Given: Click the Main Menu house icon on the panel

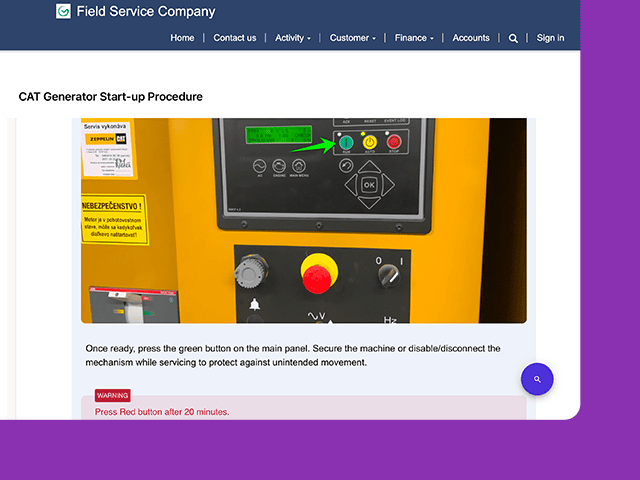Looking at the screenshot, I should point(299,166).
